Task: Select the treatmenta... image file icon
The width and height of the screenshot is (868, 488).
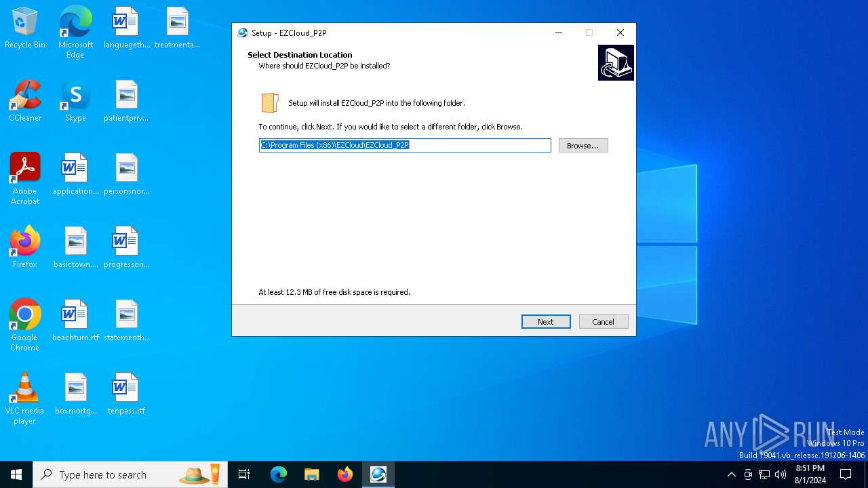Action: tap(177, 28)
